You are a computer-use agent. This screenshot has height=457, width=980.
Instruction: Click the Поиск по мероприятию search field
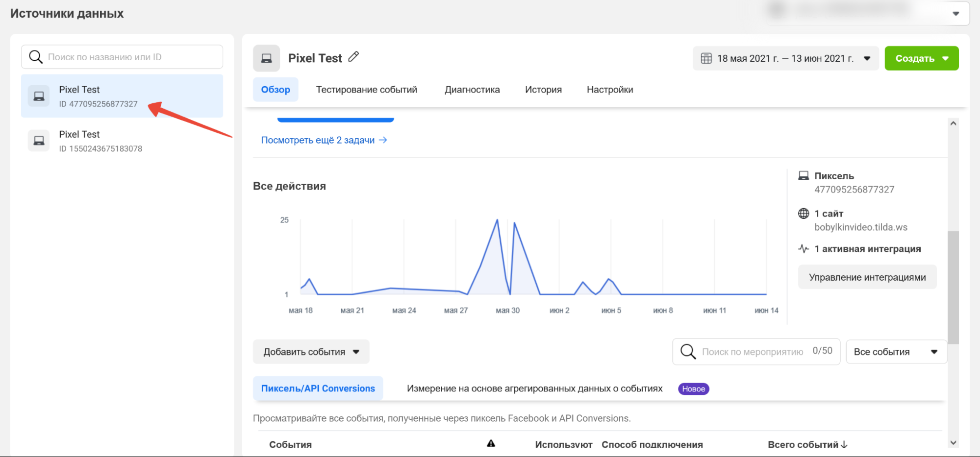pos(756,351)
